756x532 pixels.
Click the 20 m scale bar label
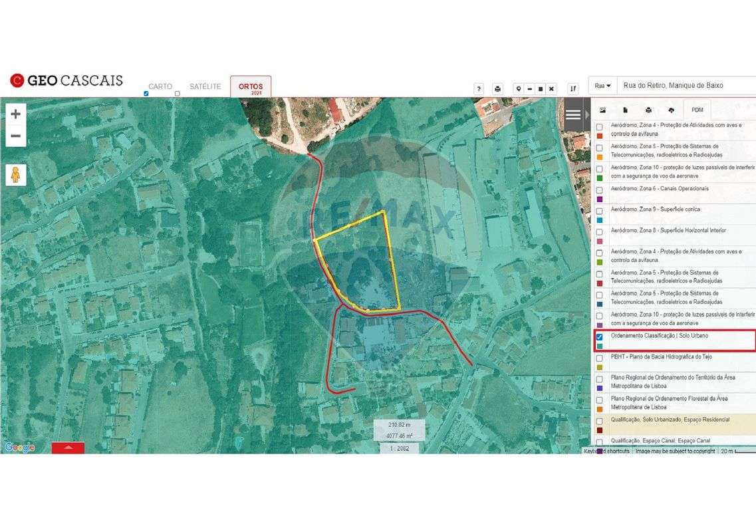(727, 451)
